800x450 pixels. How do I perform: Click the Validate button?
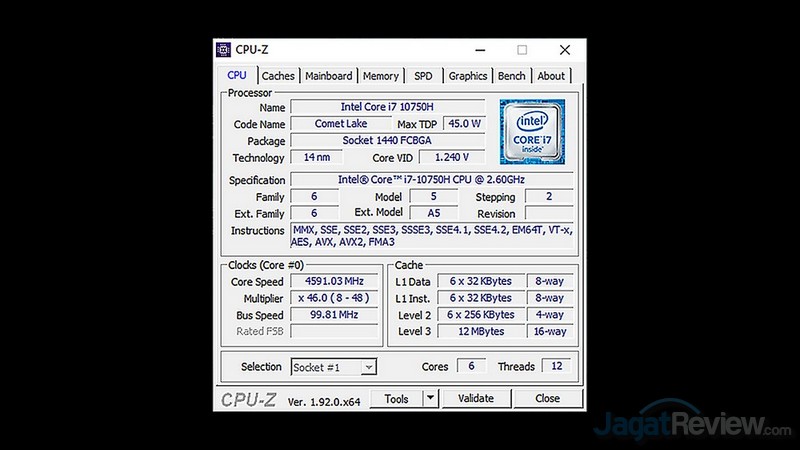(x=476, y=399)
